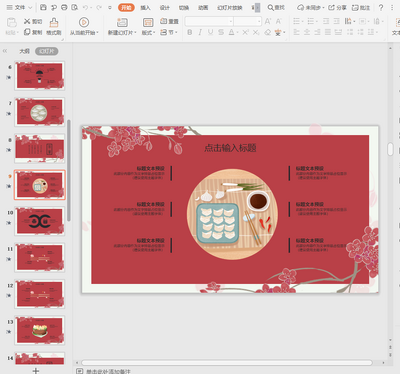Collapse slide panel with double chevron icon
The height and width of the screenshot is (374, 400).
[5, 51]
